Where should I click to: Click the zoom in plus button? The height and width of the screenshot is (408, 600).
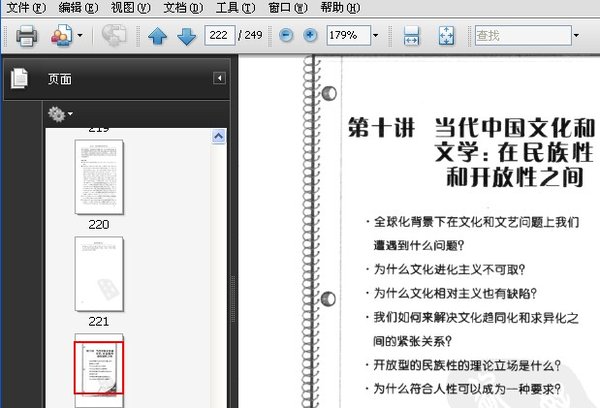[x=310, y=35]
